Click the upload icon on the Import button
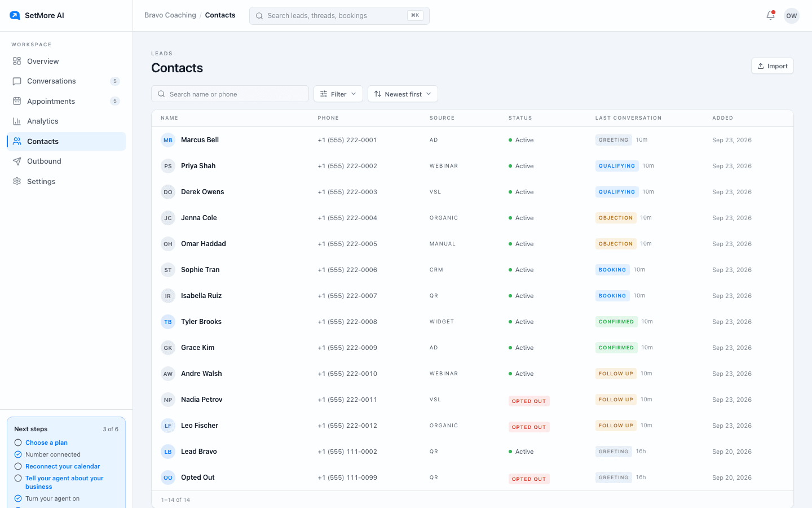Screen dimensions: 812x508 coord(761,66)
